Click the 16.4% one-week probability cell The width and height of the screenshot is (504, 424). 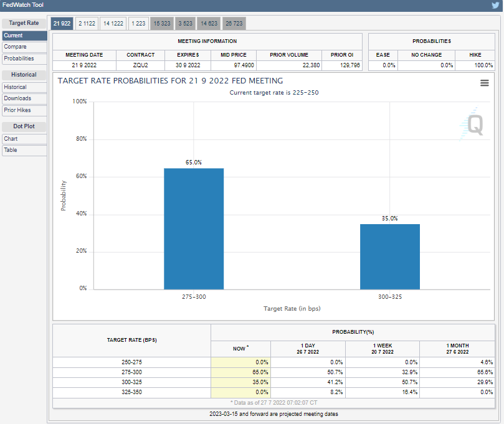click(383, 392)
